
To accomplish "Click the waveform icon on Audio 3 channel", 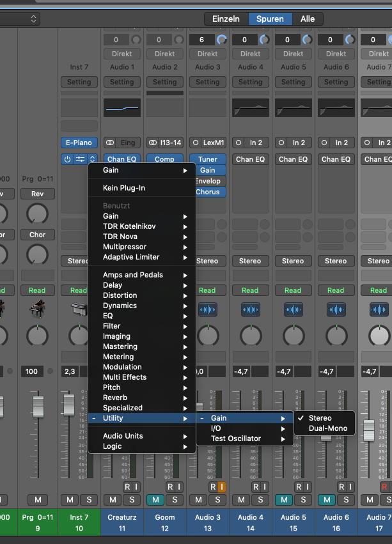I will point(208,309).
